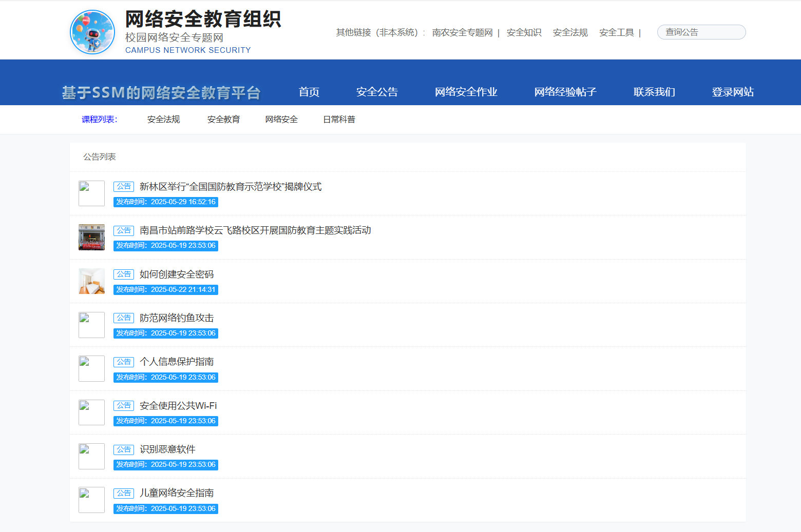Click the 公告 badge beside 安全使用公共Wi-Fi
This screenshot has width=801, height=532.
(x=124, y=405)
